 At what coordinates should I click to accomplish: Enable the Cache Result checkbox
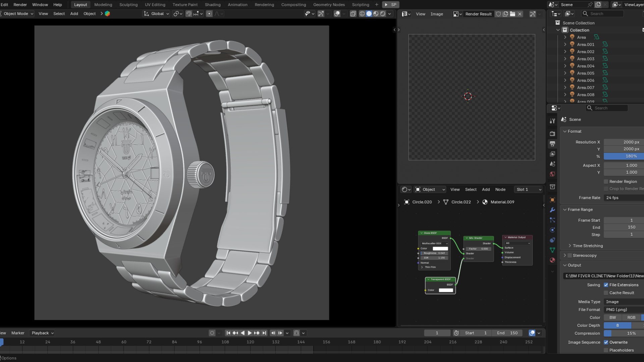point(606,293)
